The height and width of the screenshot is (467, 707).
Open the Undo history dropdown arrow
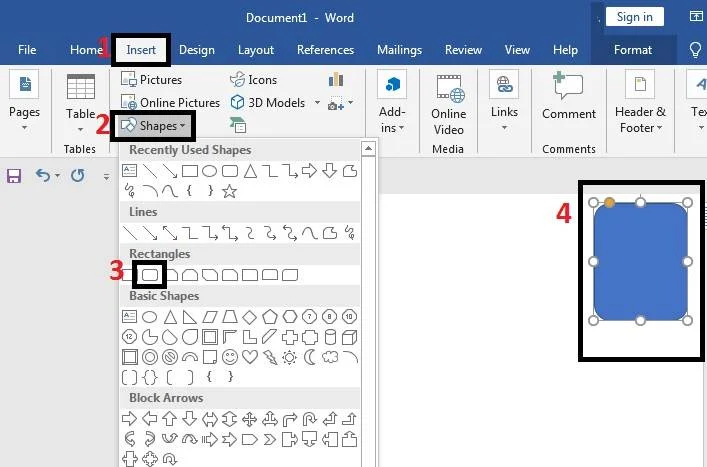tap(57, 175)
